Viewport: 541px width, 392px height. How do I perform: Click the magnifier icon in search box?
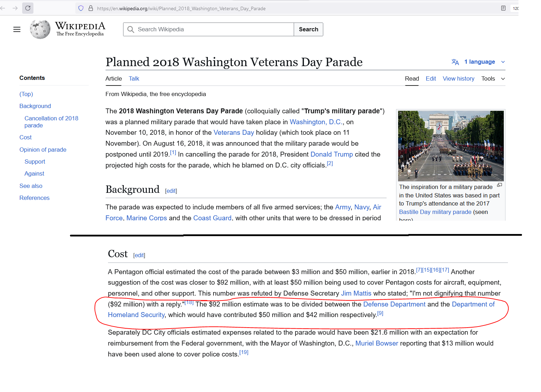pyautogui.click(x=131, y=30)
